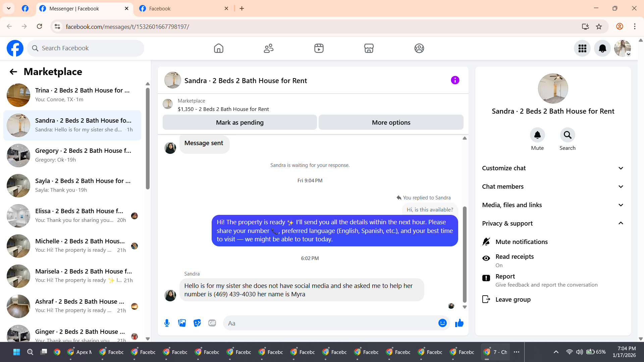Open the sticker picker icon

pos(197,323)
